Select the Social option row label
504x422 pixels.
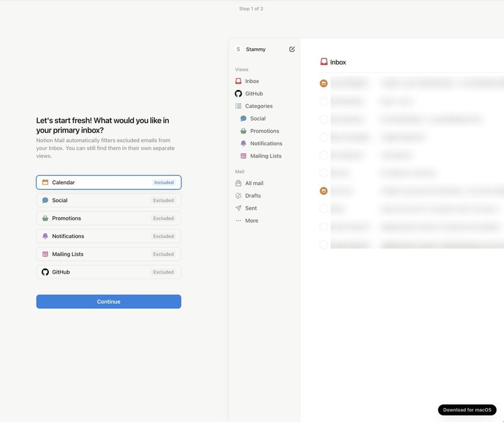coord(60,200)
